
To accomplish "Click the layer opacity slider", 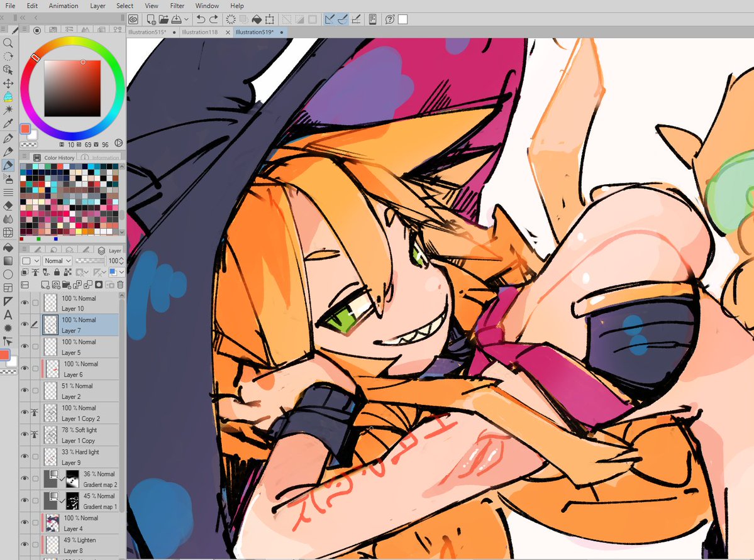I will coord(91,261).
